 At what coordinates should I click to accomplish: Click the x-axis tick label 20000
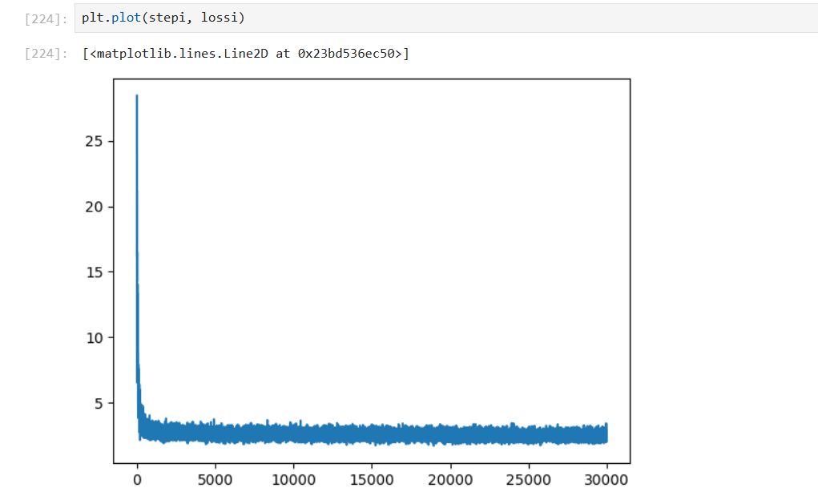pos(450,479)
